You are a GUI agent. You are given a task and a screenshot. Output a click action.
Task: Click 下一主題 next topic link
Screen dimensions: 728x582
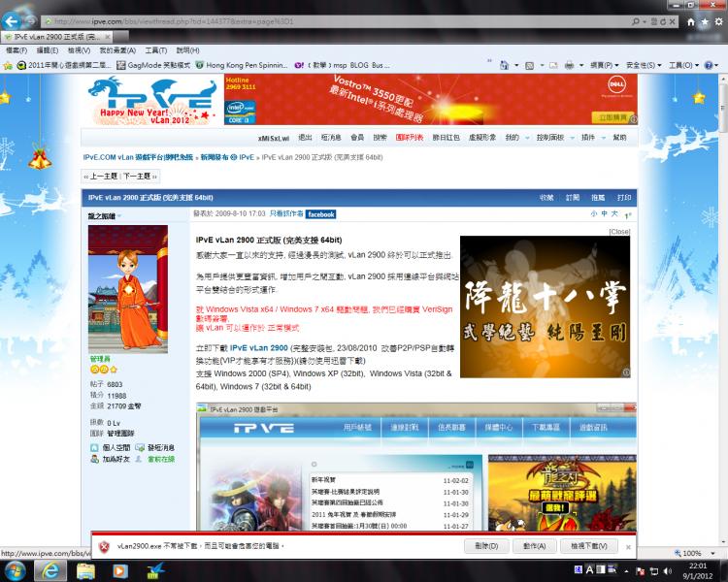click(137, 177)
